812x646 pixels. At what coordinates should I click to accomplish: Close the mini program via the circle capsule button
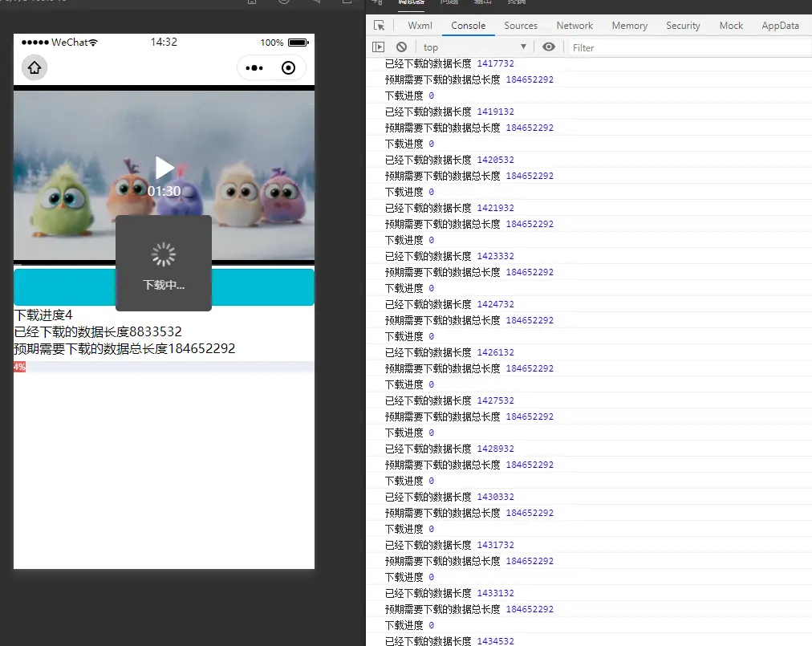(x=288, y=68)
